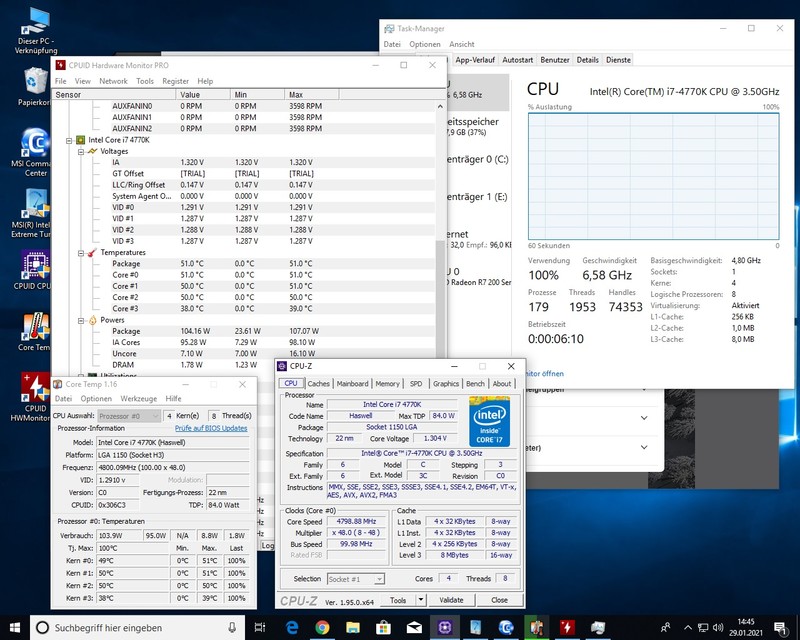
Task: Switch to HWMonitor PRO red taskbar icon
Action: tap(567, 627)
